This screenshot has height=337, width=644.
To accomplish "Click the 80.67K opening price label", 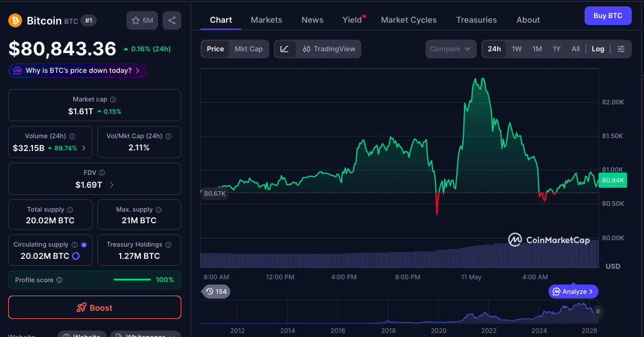I will 215,194.
